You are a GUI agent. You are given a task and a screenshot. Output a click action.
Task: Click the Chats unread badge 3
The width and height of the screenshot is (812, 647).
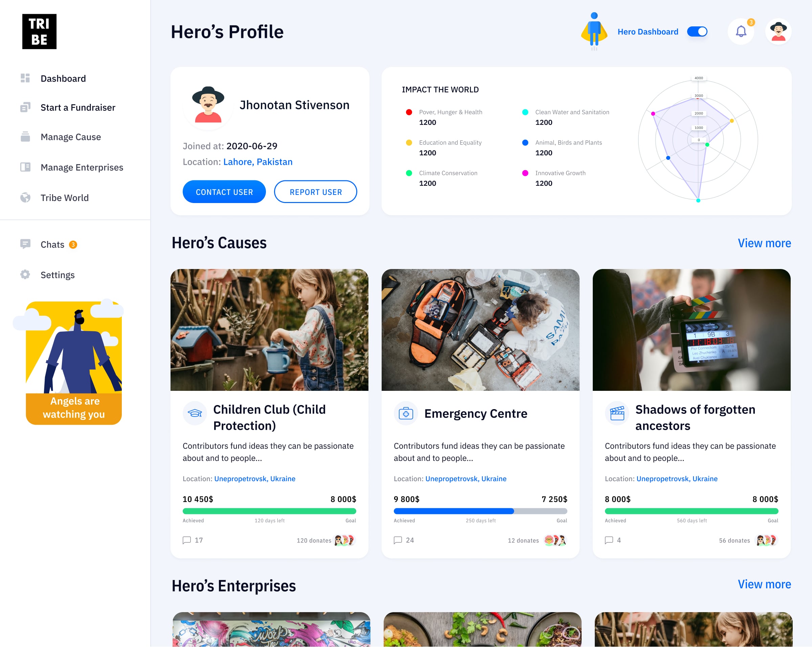73,244
